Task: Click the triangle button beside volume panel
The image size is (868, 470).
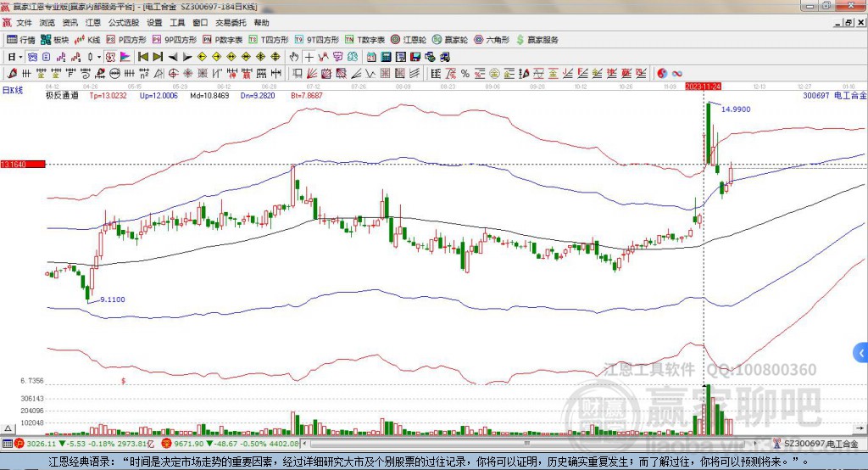Action: coord(8,428)
